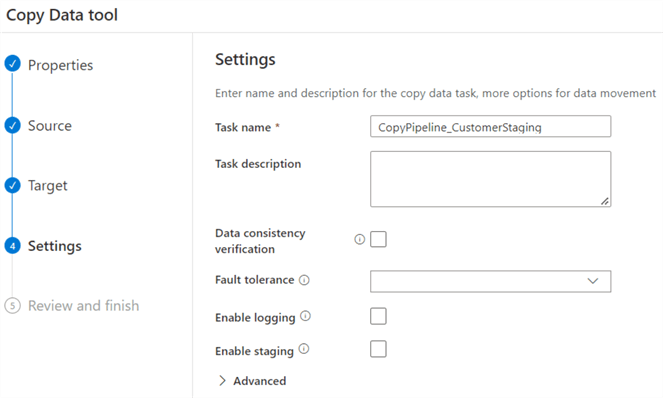Viewport: 663px width, 398px height.
Task: Click the Fault tolerance label
Action: click(255, 280)
